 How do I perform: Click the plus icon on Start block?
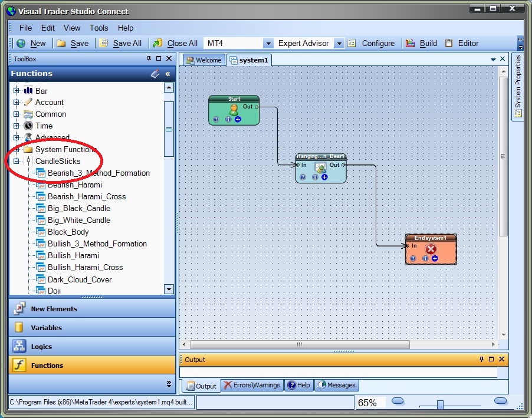click(x=238, y=119)
